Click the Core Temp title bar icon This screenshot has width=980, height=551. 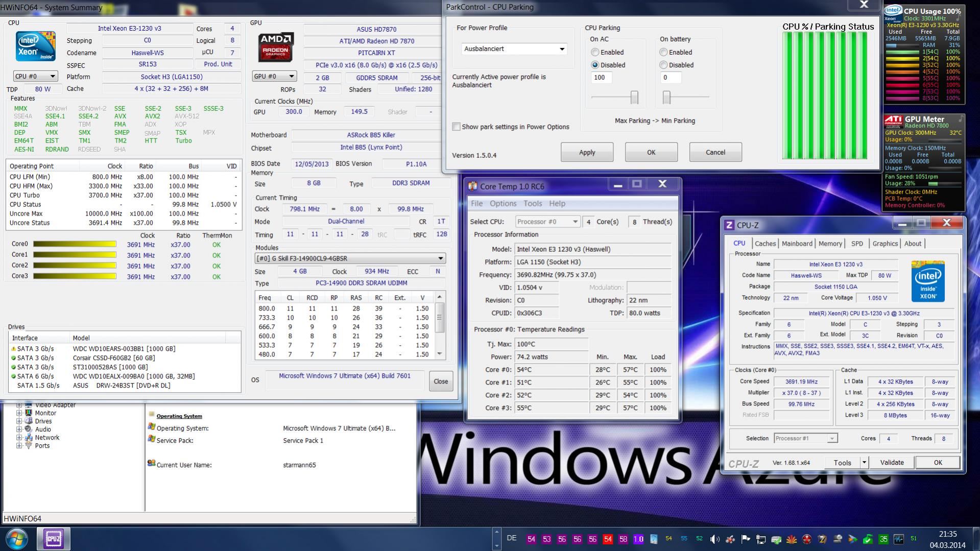point(473,186)
